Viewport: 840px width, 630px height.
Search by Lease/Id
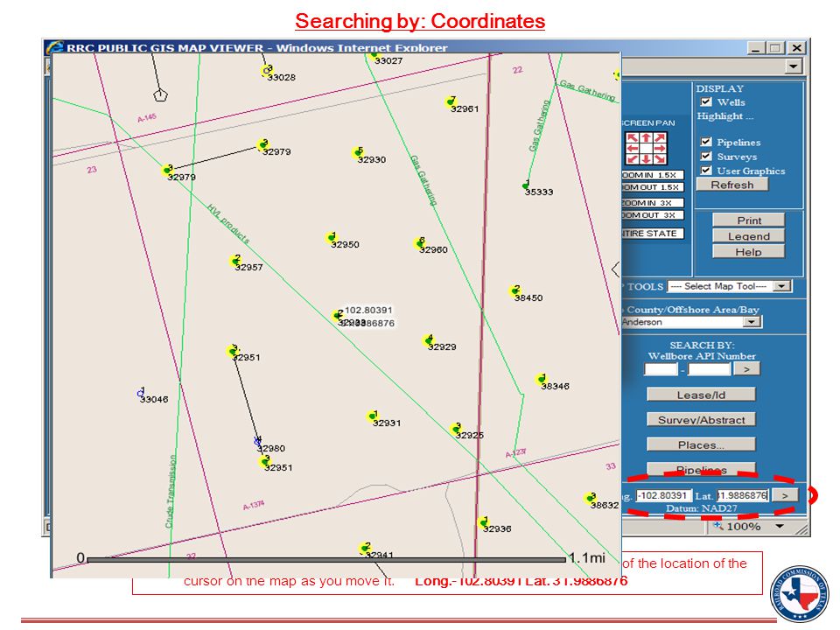click(x=701, y=395)
